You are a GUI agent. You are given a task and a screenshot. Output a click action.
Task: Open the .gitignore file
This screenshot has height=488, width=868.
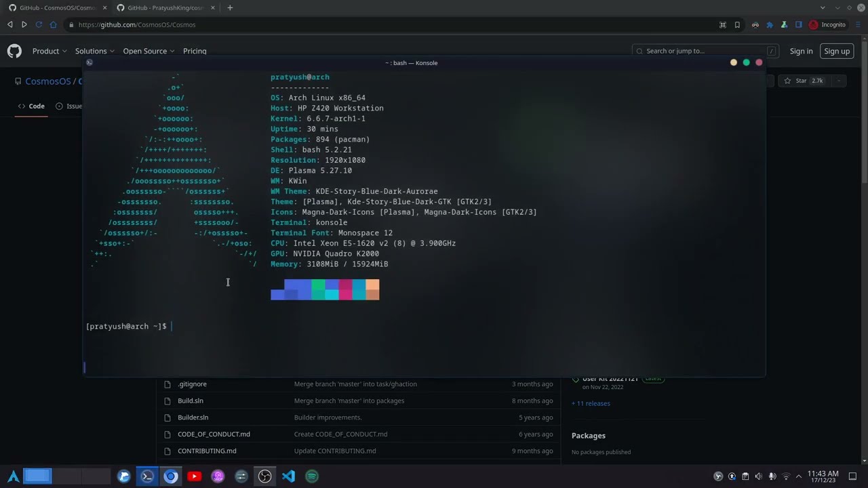click(x=192, y=384)
